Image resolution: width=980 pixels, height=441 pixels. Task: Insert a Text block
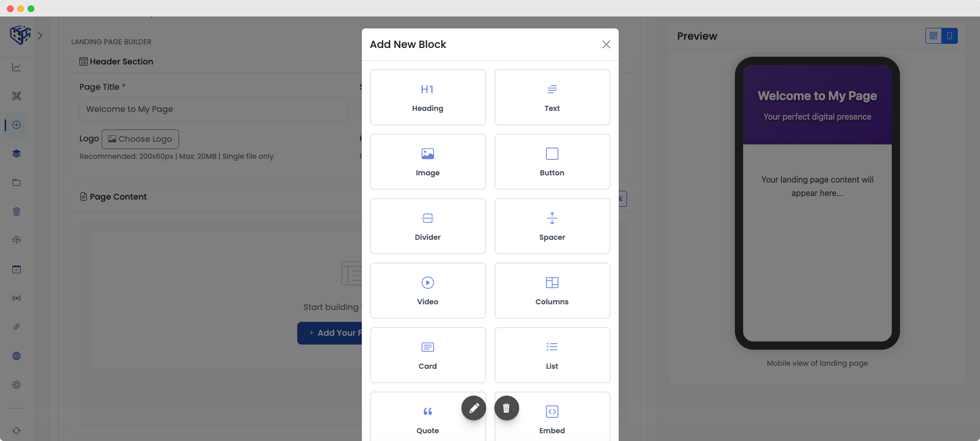click(x=552, y=97)
